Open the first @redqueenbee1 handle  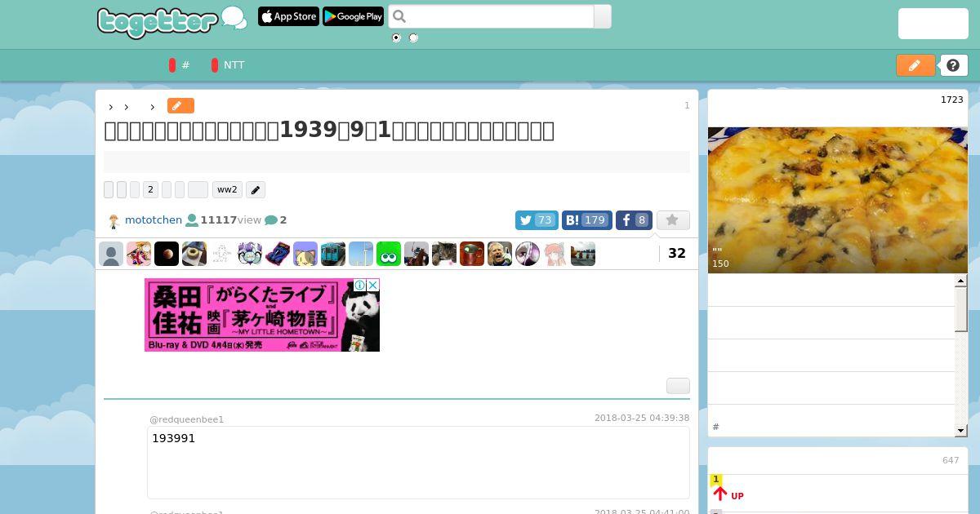pyautogui.click(x=186, y=419)
